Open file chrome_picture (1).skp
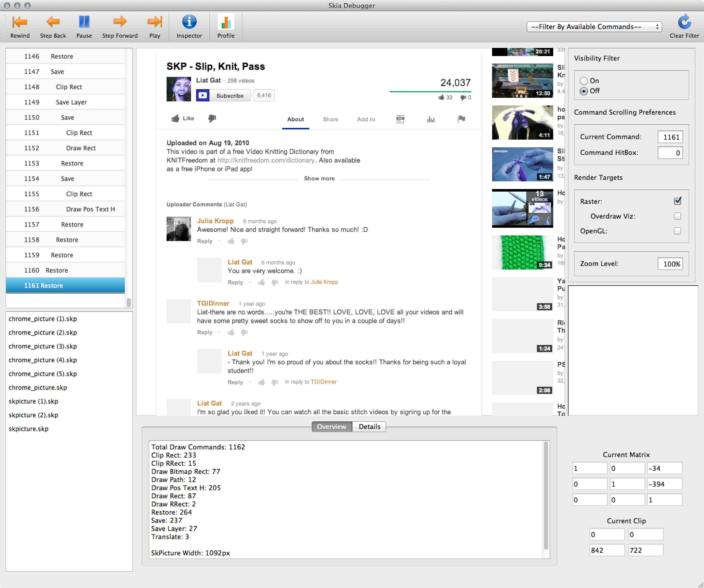The width and height of the screenshot is (704, 588). coord(43,319)
